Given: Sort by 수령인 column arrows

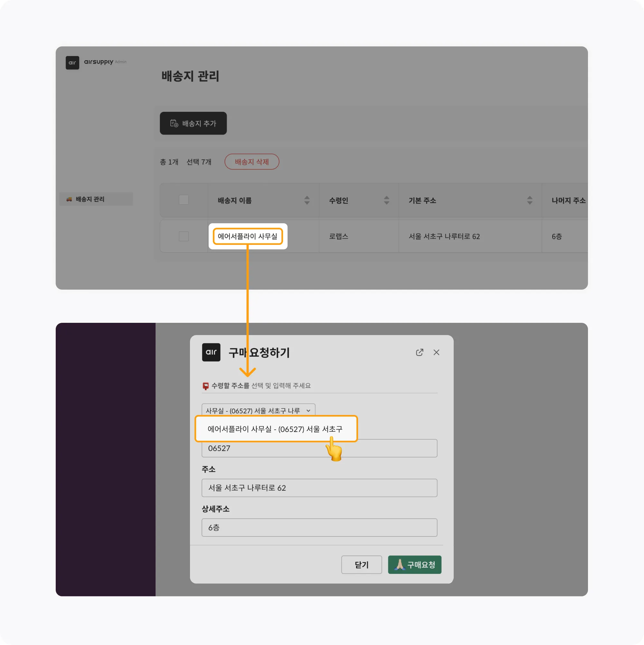Looking at the screenshot, I should [x=386, y=200].
